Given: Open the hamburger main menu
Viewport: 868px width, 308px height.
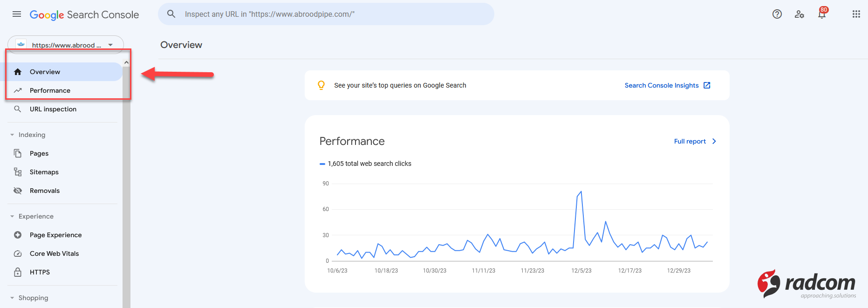Looking at the screenshot, I should (x=17, y=14).
